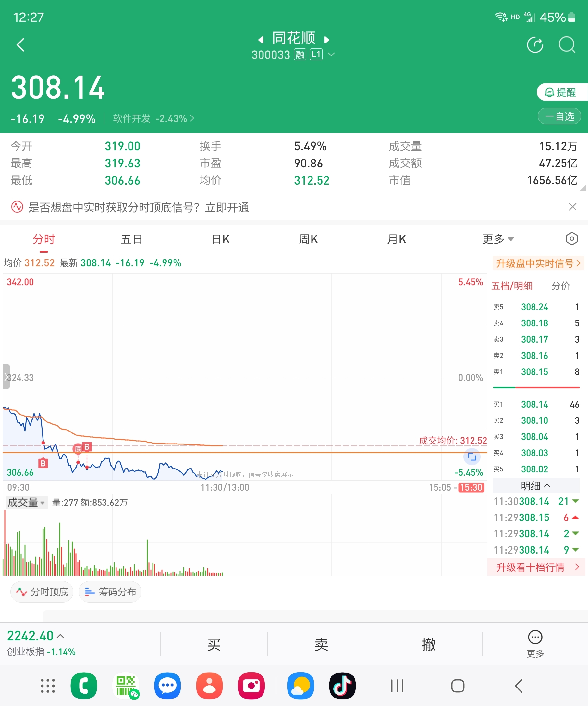The height and width of the screenshot is (706, 588).
Task: Open the 更多 chat bubble icon
Action: pos(535,643)
